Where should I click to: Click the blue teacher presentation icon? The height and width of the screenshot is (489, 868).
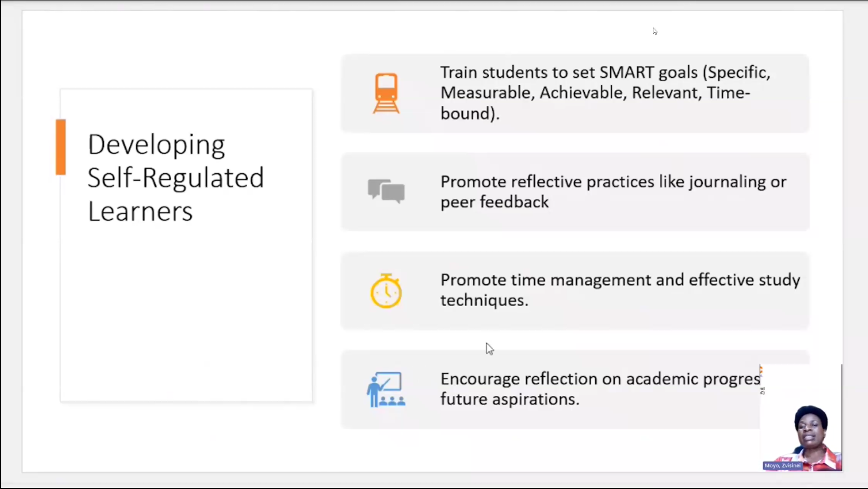(386, 389)
